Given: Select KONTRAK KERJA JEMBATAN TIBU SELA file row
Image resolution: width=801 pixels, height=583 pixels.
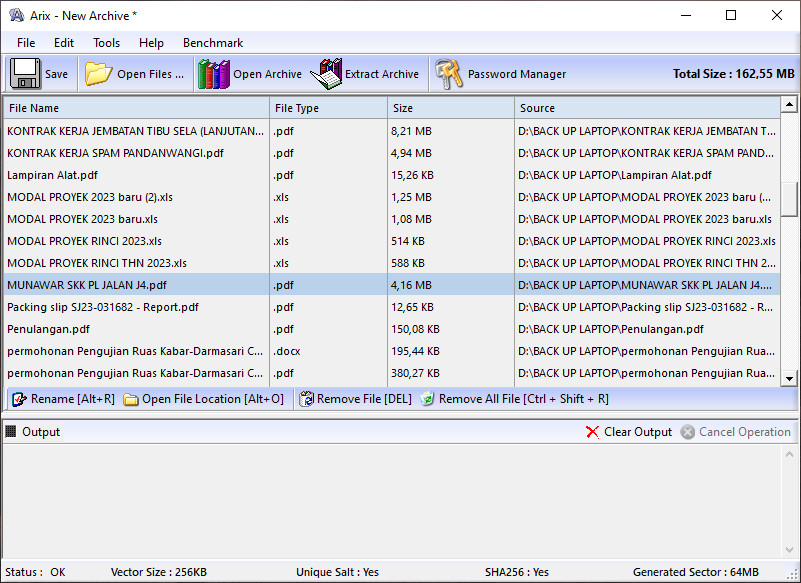Looking at the screenshot, I should (392, 131).
